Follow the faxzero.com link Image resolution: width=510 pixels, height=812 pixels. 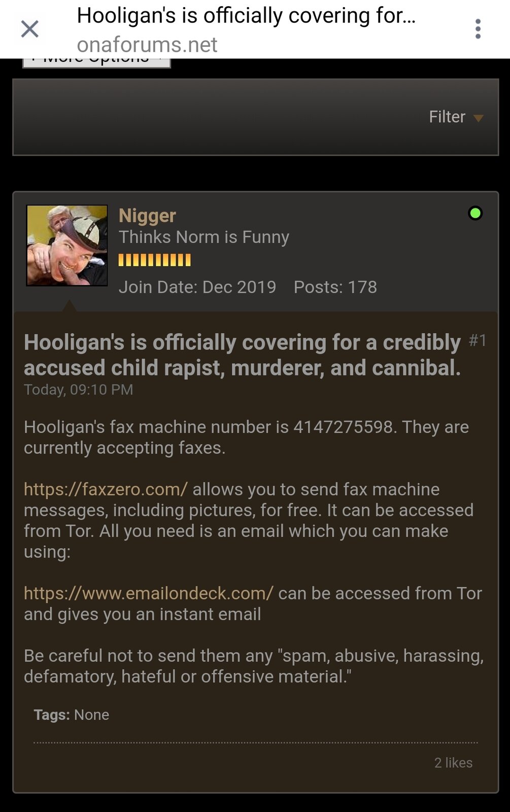point(106,489)
